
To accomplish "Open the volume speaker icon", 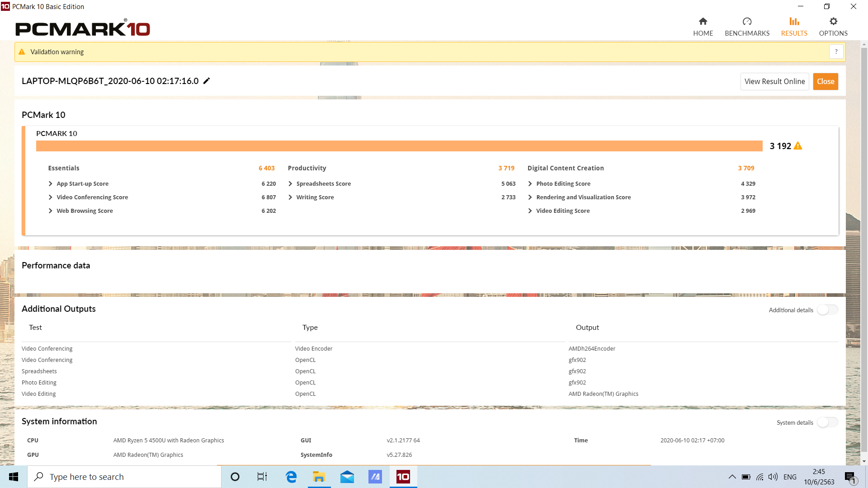I will (x=773, y=477).
